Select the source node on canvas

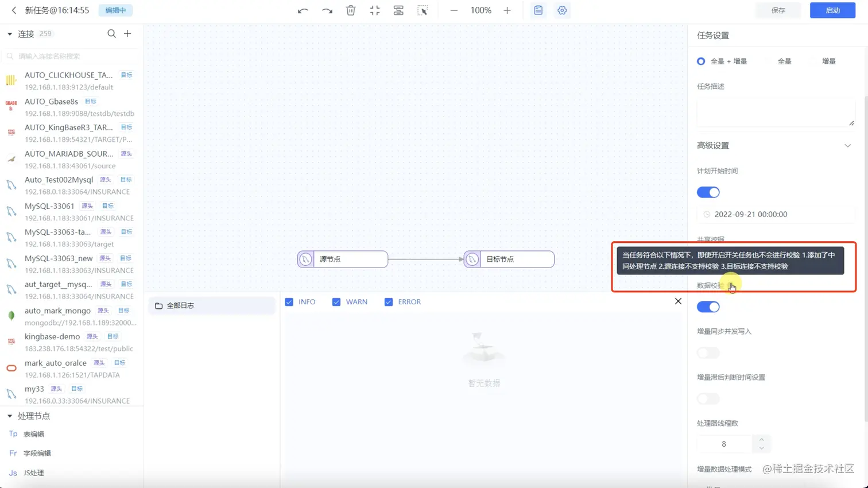click(x=343, y=260)
